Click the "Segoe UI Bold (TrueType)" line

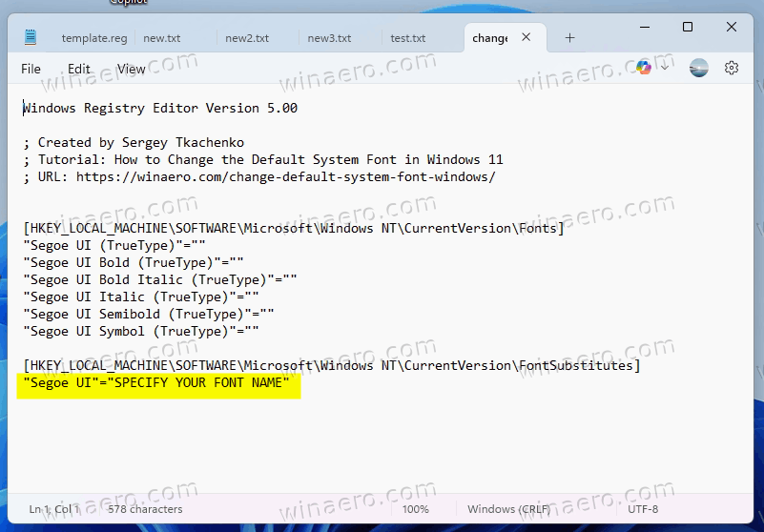coord(134,262)
